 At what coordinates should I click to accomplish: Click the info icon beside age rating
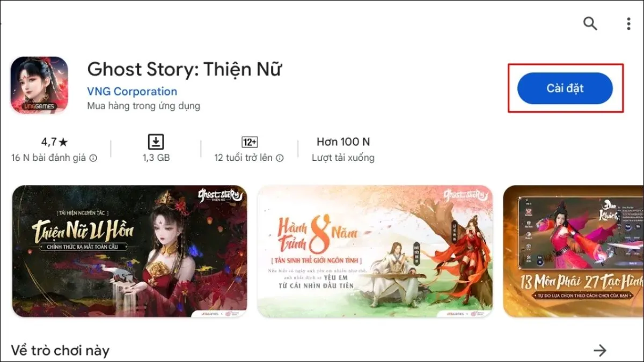[x=280, y=158]
